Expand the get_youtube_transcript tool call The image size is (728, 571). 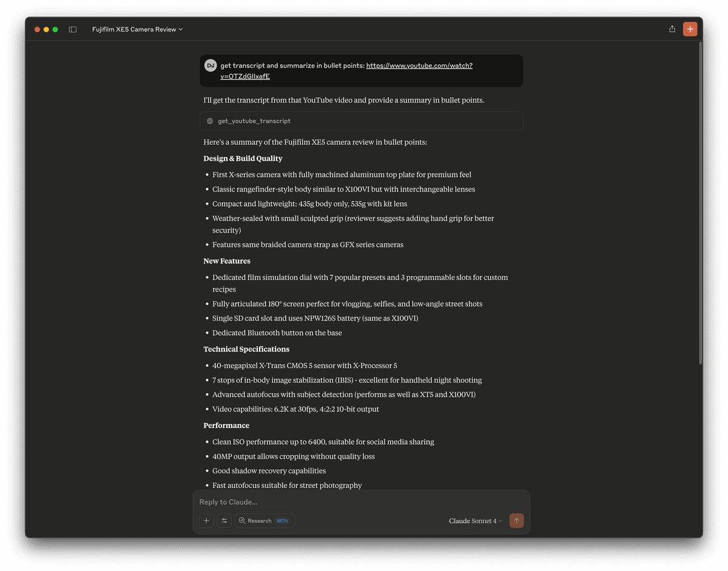pyautogui.click(x=361, y=121)
